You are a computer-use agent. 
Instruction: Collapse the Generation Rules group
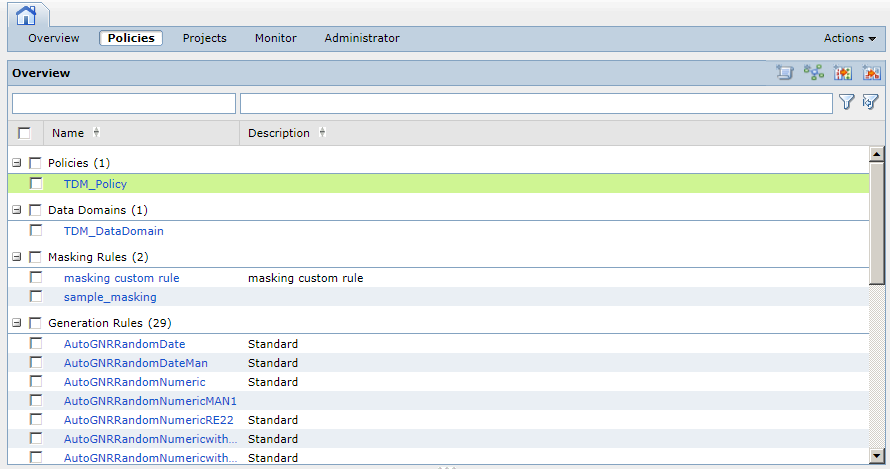(x=17, y=323)
